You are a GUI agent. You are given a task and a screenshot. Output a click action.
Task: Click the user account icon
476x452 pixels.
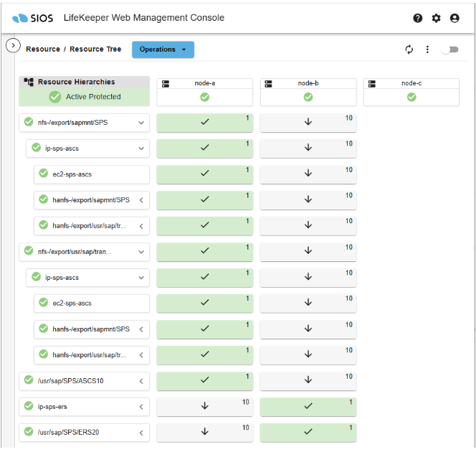click(454, 18)
